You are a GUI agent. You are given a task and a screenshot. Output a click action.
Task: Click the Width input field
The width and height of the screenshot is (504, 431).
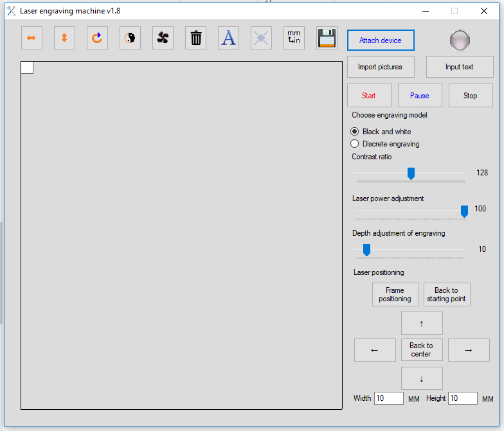click(x=388, y=398)
